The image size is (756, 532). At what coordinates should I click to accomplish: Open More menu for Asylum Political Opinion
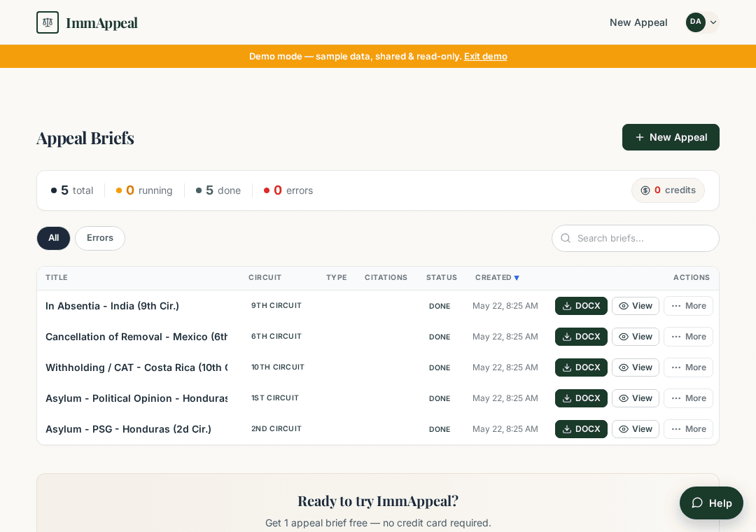coord(688,398)
